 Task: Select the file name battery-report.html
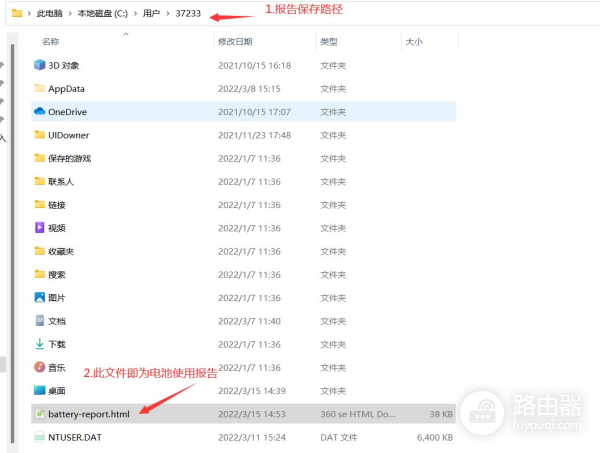pyautogui.click(x=89, y=414)
